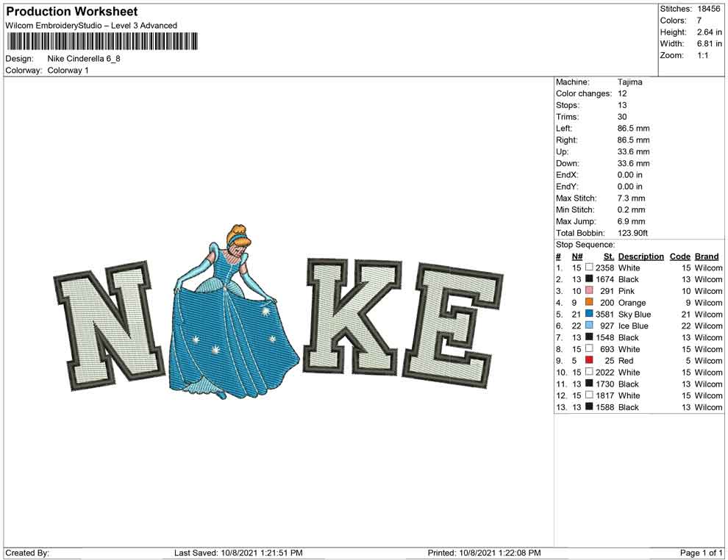
Task: Click the Color changes value '12'
Action: (x=622, y=93)
